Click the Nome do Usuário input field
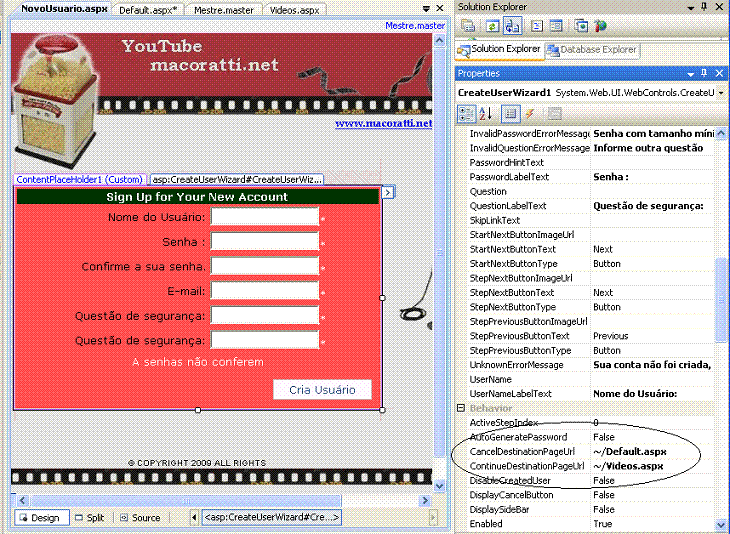 point(264,216)
